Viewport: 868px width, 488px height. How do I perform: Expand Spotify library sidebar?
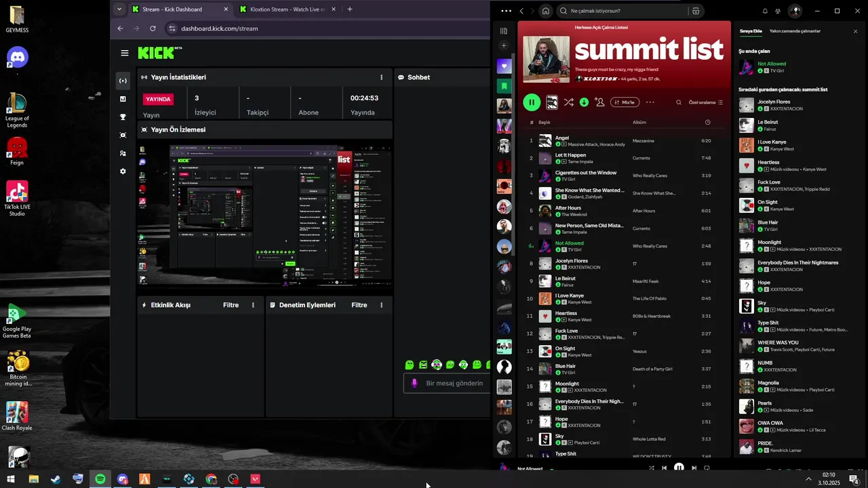click(503, 30)
